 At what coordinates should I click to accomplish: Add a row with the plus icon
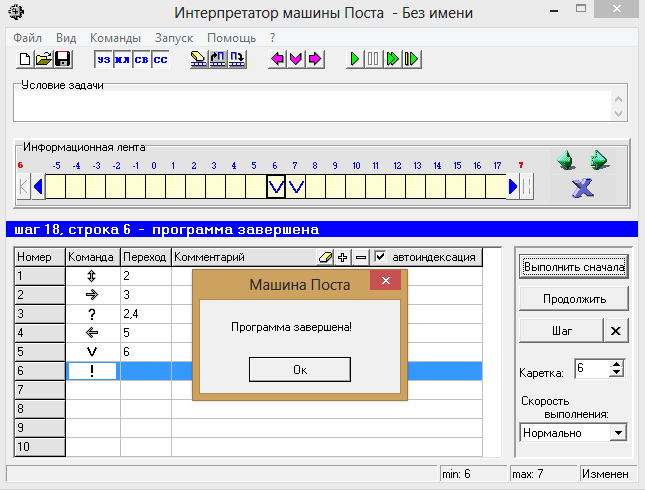343,258
